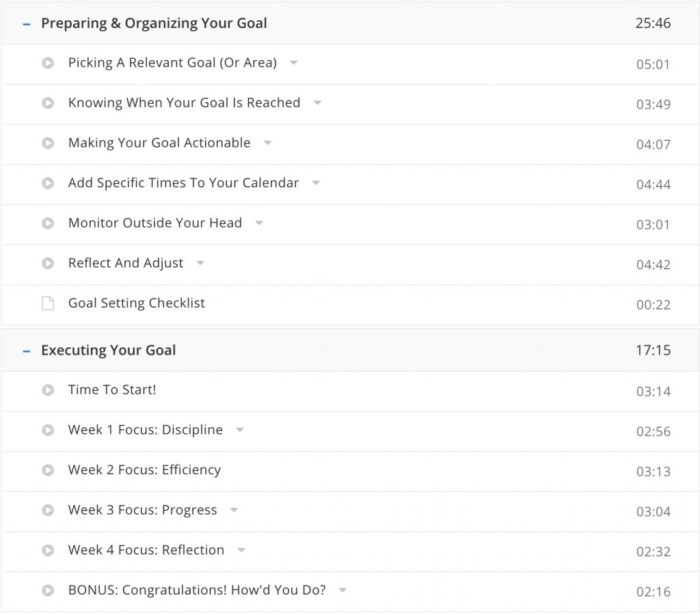Viewport: 700px width, 615px height.
Task: Open the Week 2 Focus: Efficiency lecture title
Action: [144, 470]
